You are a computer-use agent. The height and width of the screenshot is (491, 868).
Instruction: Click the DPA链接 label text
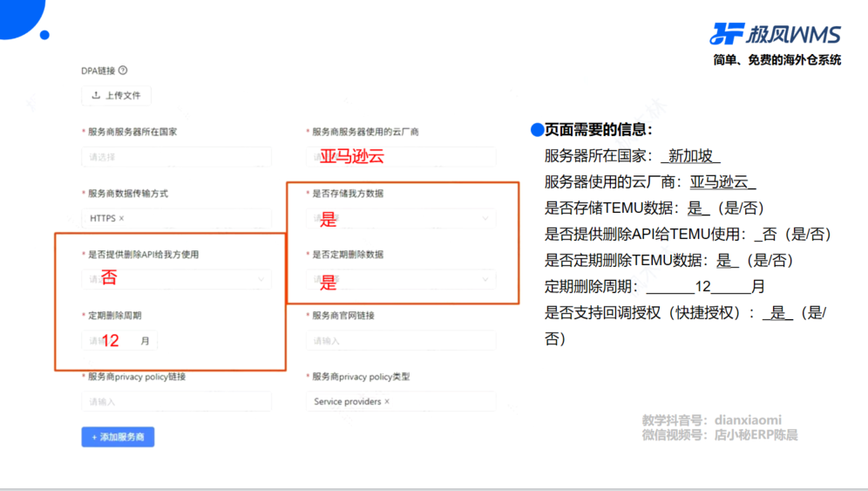click(x=98, y=71)
